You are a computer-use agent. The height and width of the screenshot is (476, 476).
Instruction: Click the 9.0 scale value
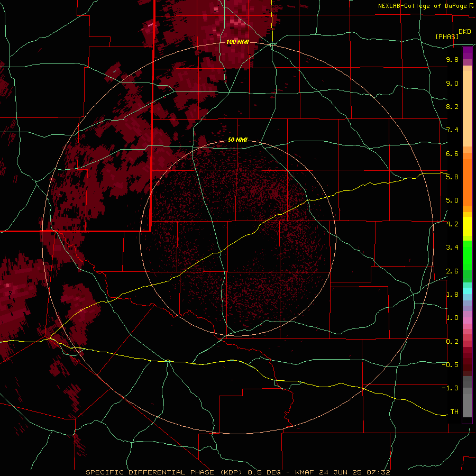(452, 83)
